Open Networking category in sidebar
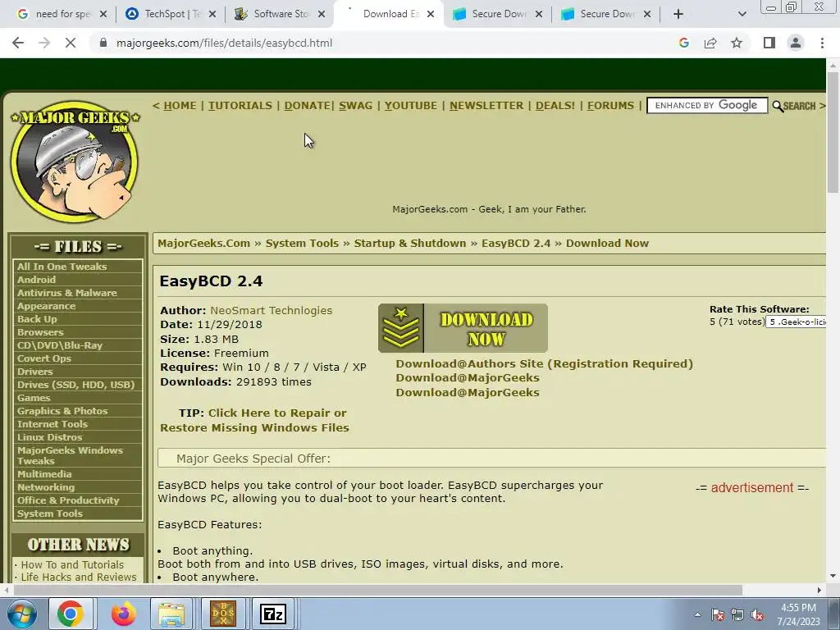 [x=46, y=487]
